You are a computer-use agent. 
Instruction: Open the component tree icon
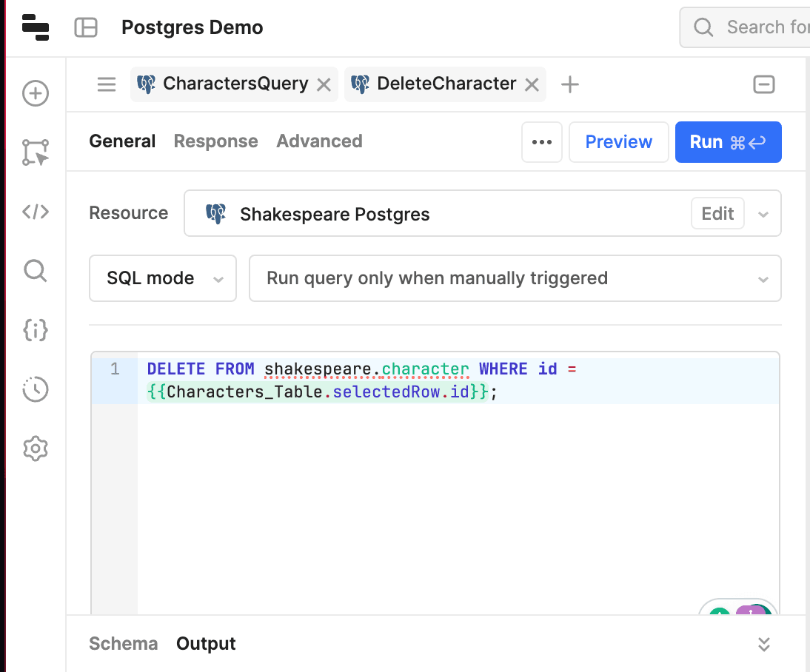[x=36, y=152]
